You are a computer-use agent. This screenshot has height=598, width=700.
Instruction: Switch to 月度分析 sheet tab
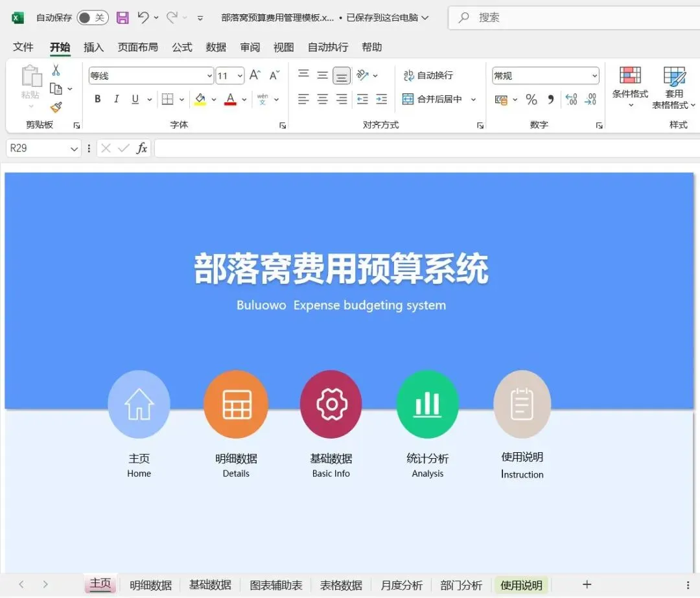401,585
